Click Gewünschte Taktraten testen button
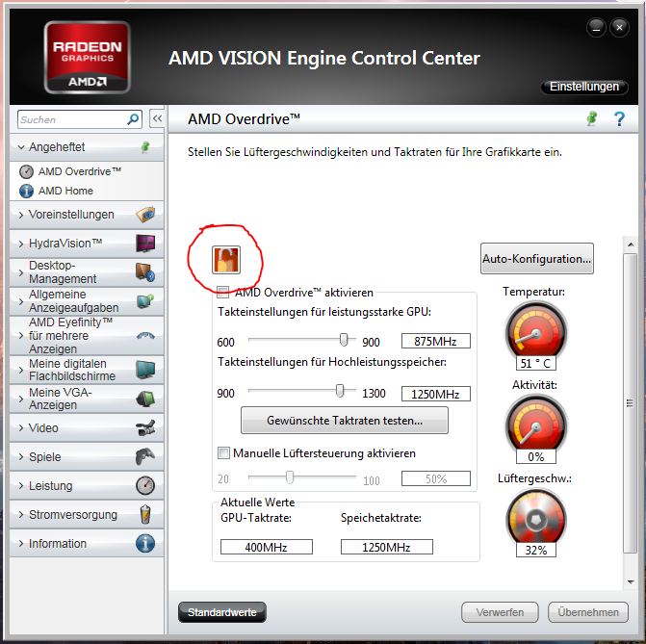Viewport: 646px width, 644px height. pos(345,421)
